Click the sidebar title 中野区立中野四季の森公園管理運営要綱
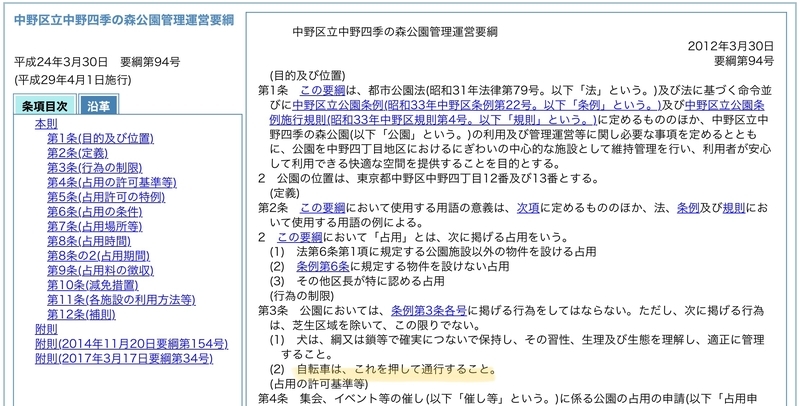Image resolution: width=800 pixels, height=406 pixels. [123, 20]
